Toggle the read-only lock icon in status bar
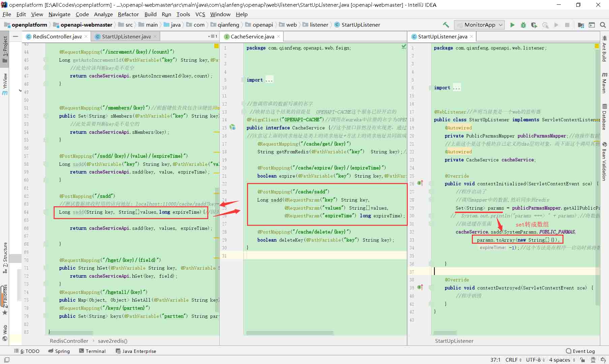The image size is (609, 364). [582, 360]
